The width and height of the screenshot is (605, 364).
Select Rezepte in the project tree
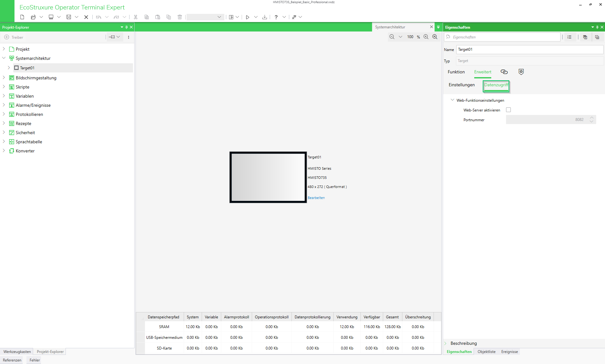24,123
